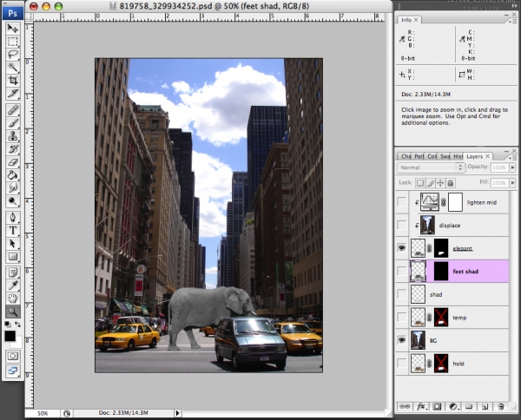Click the white background color swatch
The width and height of the screenshot is (521, 420).
(18, 344)
